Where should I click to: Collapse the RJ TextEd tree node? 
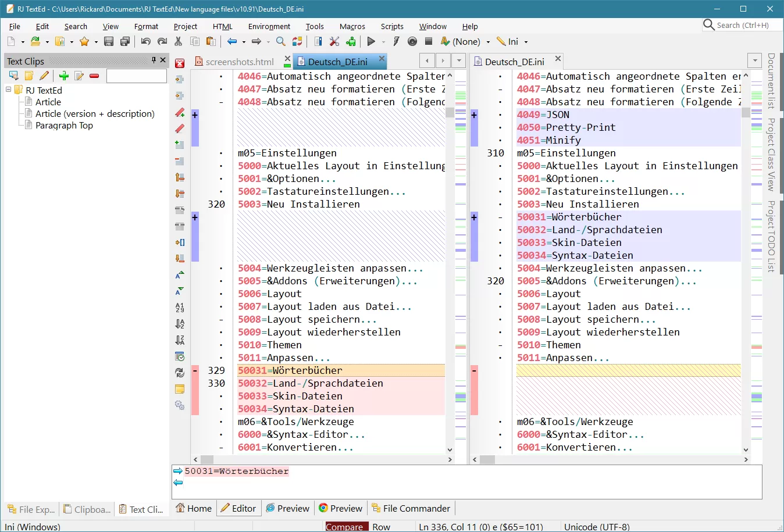[9, 90]
